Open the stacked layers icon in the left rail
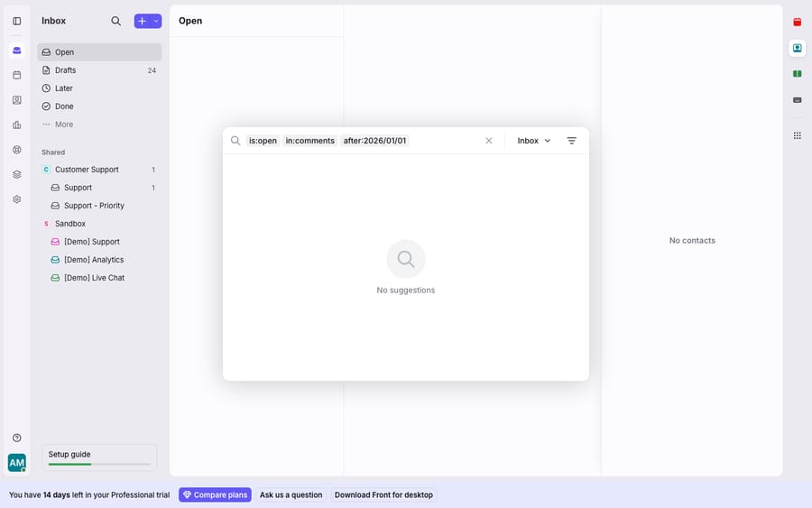Screen dimensions: 812x508 (16, 174)
